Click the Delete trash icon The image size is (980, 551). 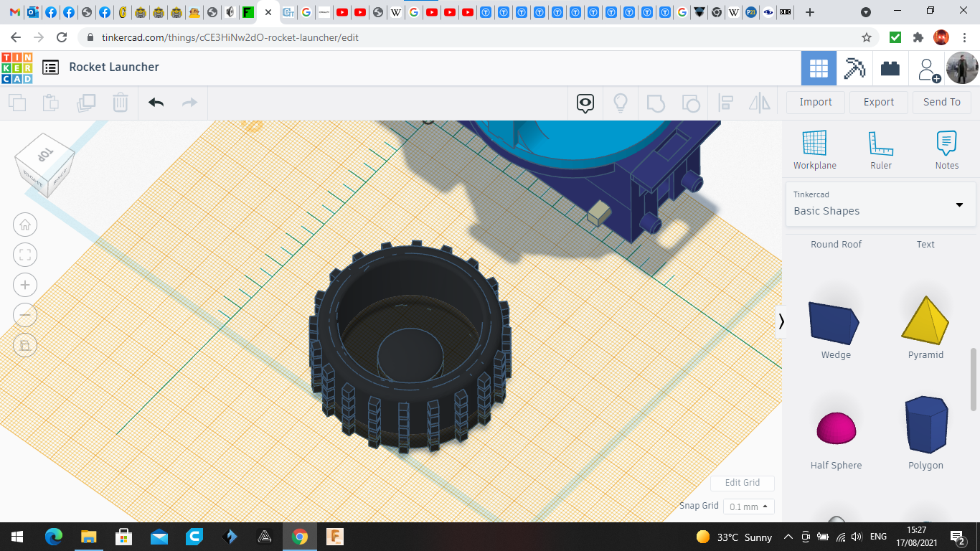coord(121,103)
